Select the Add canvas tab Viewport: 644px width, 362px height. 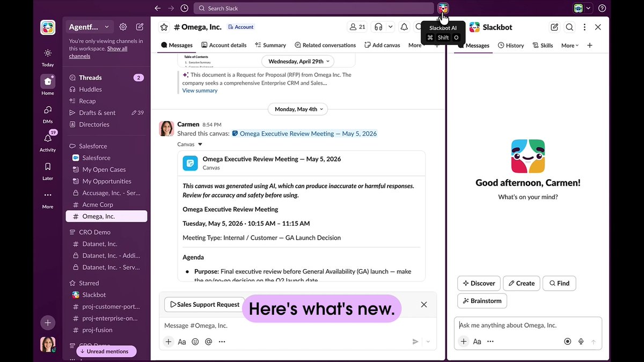[382, 45]
